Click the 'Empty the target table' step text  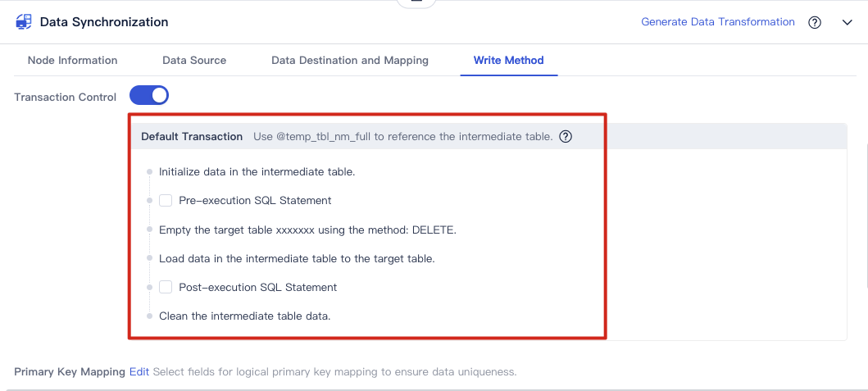click(x=308, y=230)
